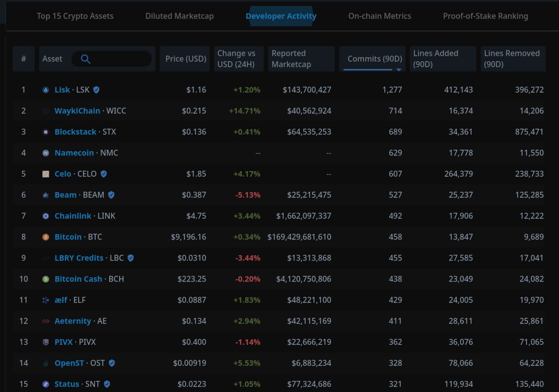The width and height of the screenshot is (559, 392).
Task: Open the Celo asset link
Action: pos(63,174)
